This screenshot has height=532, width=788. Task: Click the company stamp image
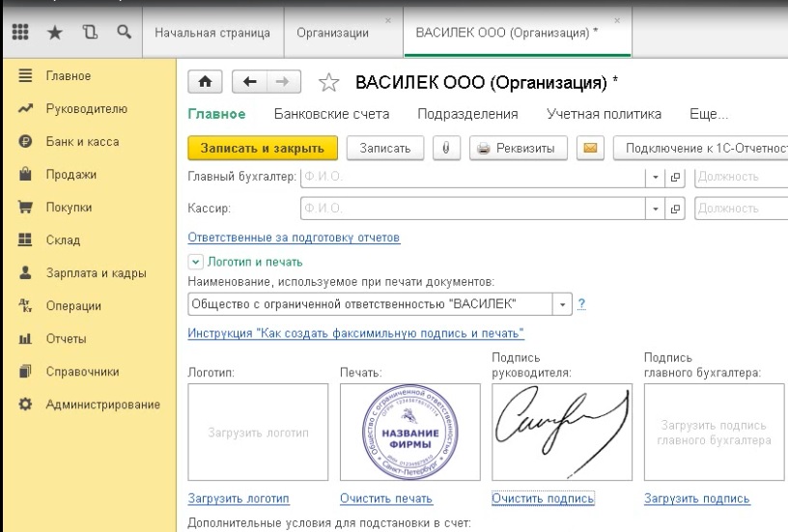click(410, 432)
